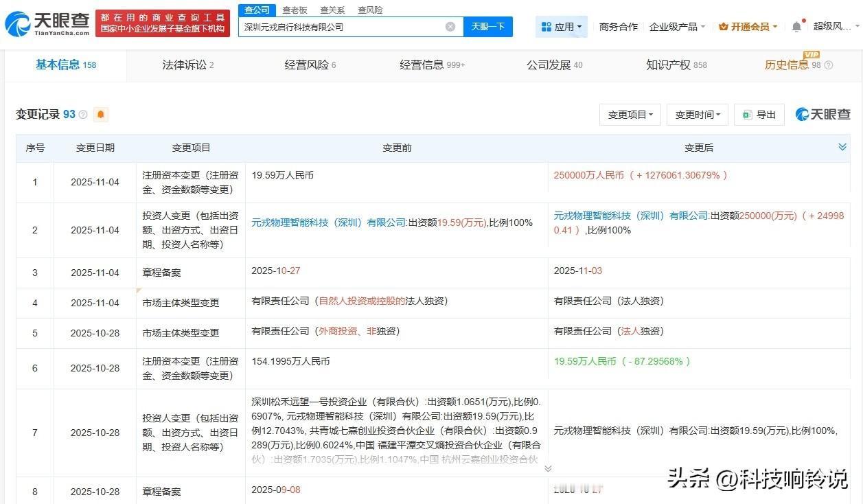The width and height of the screenshot is (863, 504).
Task: Click 250000万人民币 value in row 1
Action: pos(589,175)
